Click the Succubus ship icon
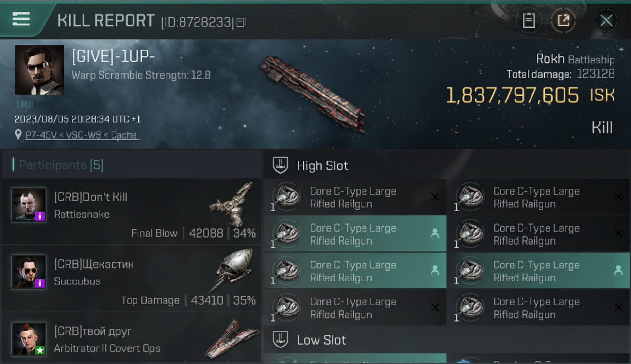 [x=233, y=270]
